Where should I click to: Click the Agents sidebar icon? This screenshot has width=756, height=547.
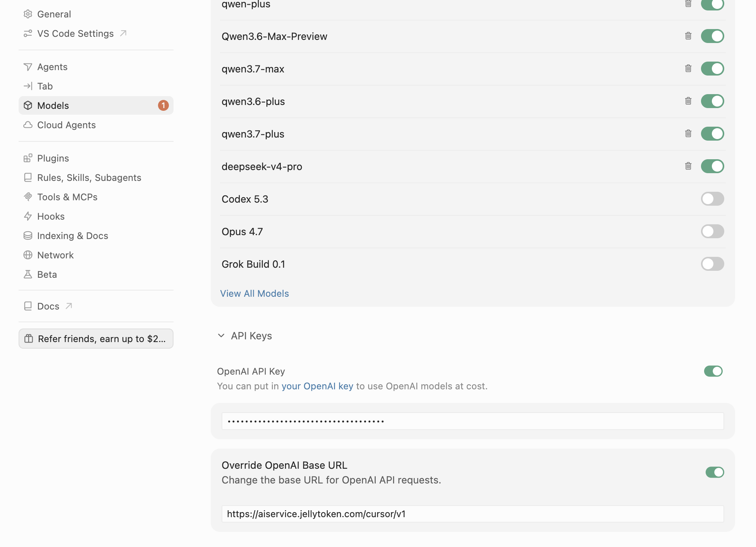(28, 67)
